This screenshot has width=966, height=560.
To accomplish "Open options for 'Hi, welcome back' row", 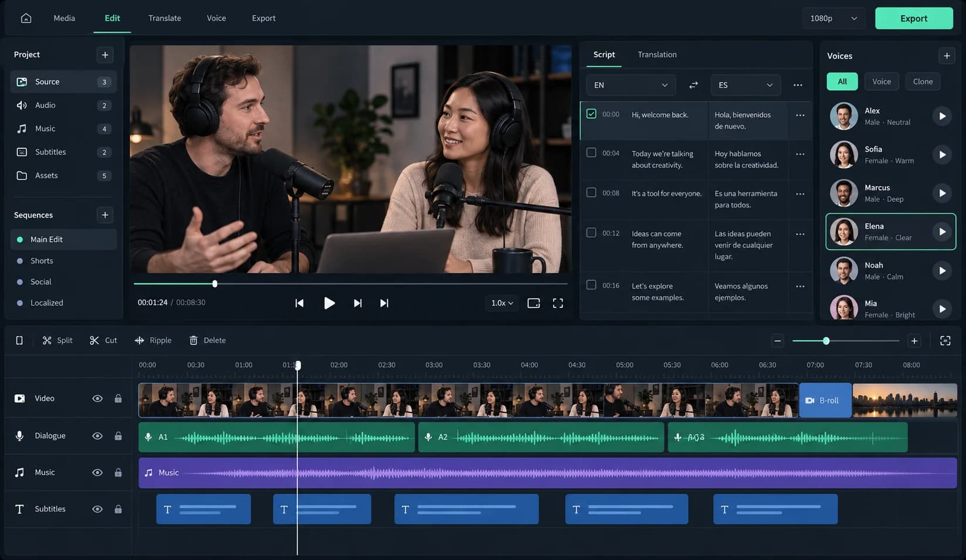I will [x=800, y=115].
